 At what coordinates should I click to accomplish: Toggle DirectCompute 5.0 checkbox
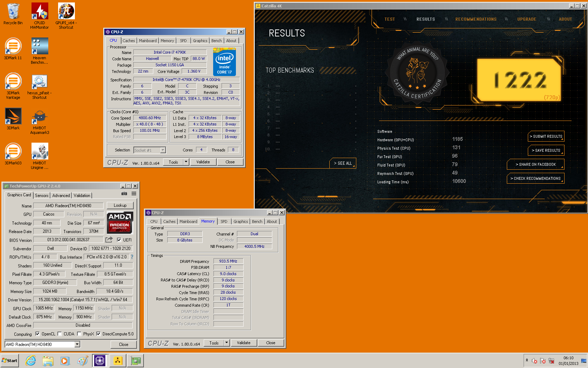pos(98,334)
